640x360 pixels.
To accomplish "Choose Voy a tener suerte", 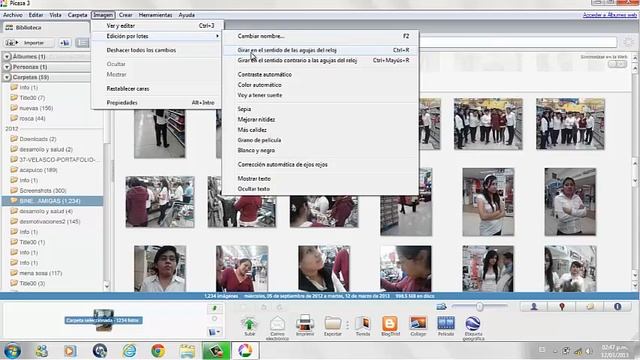I will (x=321, y=95).
